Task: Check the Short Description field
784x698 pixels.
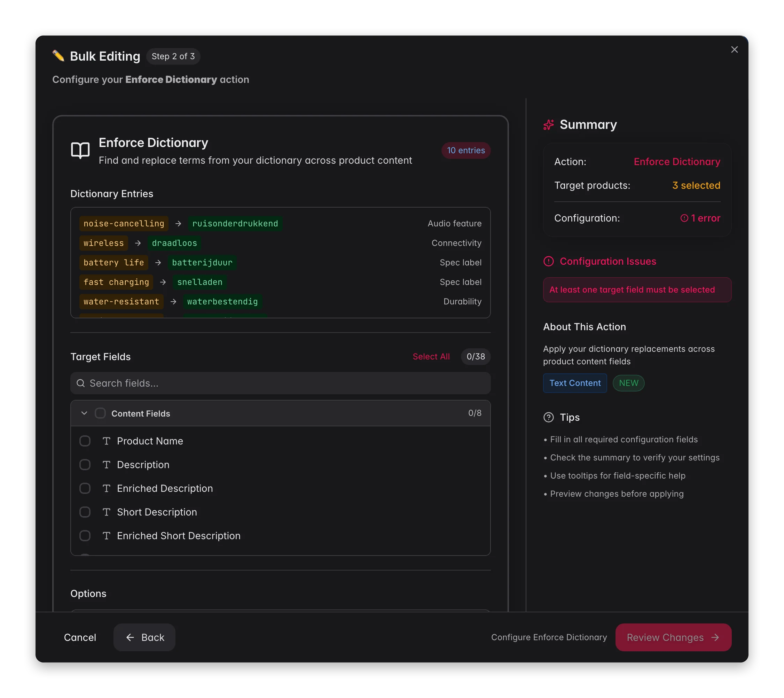Action: click(x=85, y=512)
